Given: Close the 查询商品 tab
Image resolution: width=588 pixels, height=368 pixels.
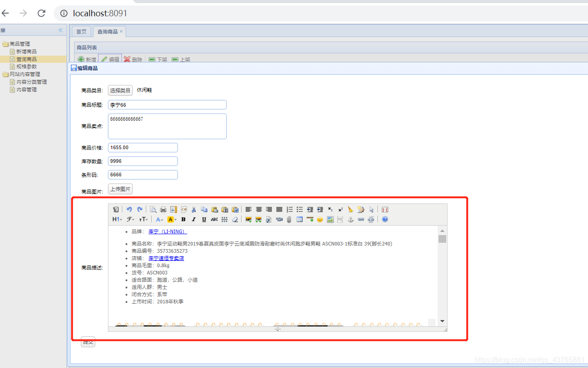Looking at the screenshot, I should [121, 32].
